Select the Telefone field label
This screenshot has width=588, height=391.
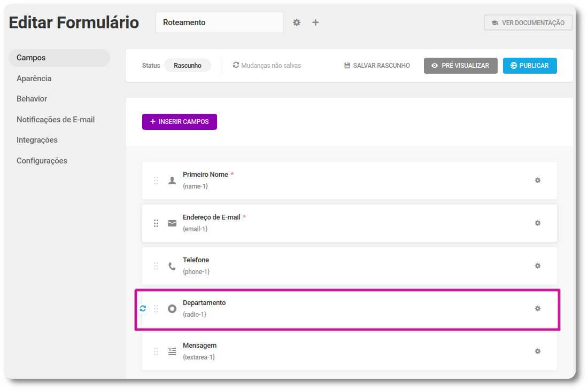(196, 260)
